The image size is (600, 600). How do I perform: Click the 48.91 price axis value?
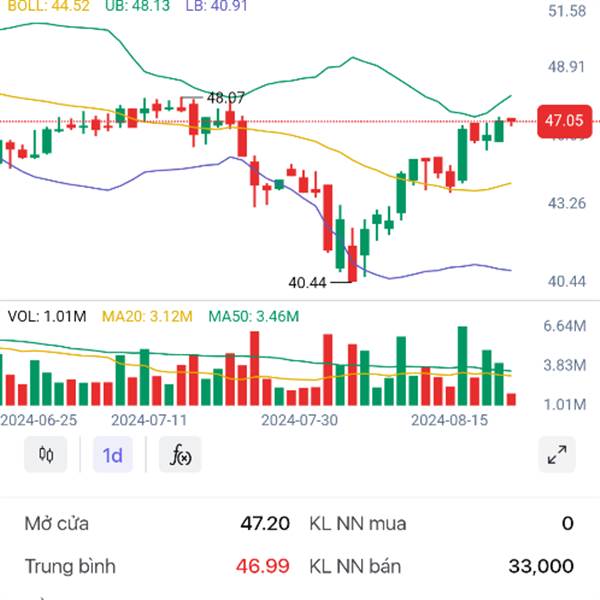[x=566, y=67]
